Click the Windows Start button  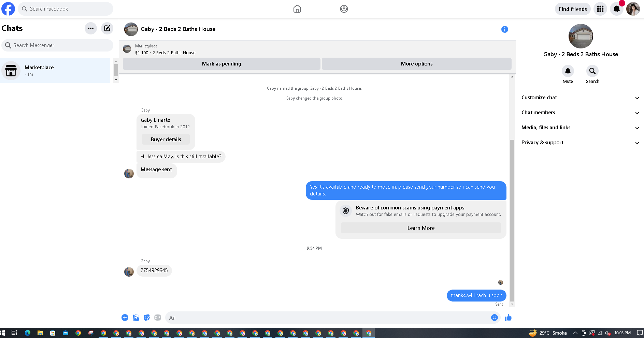[x=2, y=333]
